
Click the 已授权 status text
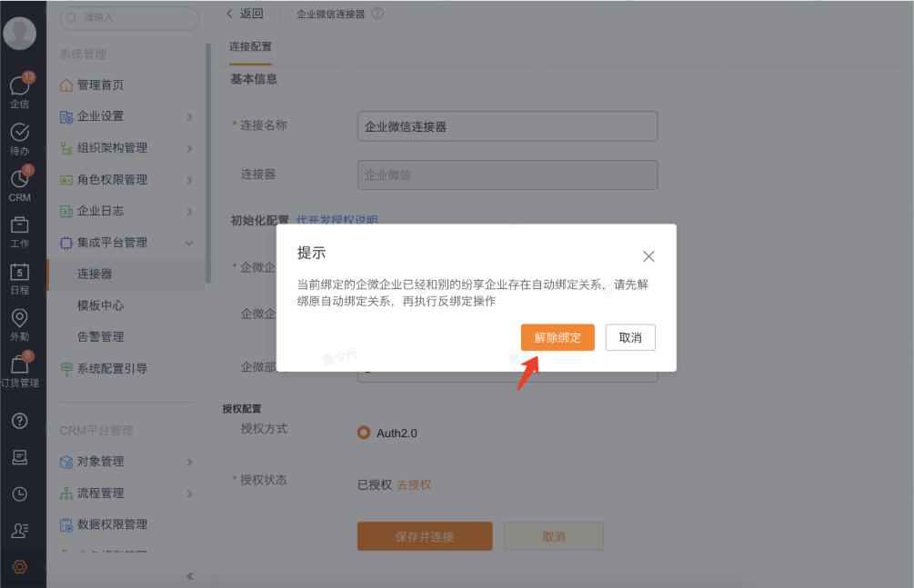pyautogui.click(x=374, y=485)
